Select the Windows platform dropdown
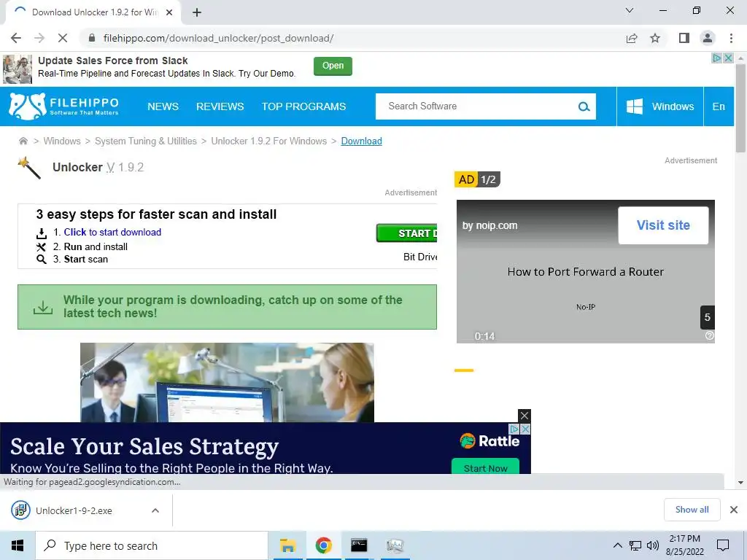Image resolution: width=747 pixels, height=560 pixels. pos(659,106)
